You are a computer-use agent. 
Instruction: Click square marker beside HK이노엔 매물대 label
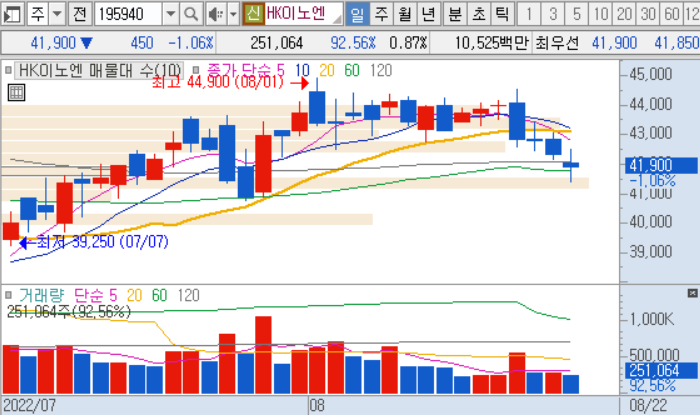[x=8, y=70]
